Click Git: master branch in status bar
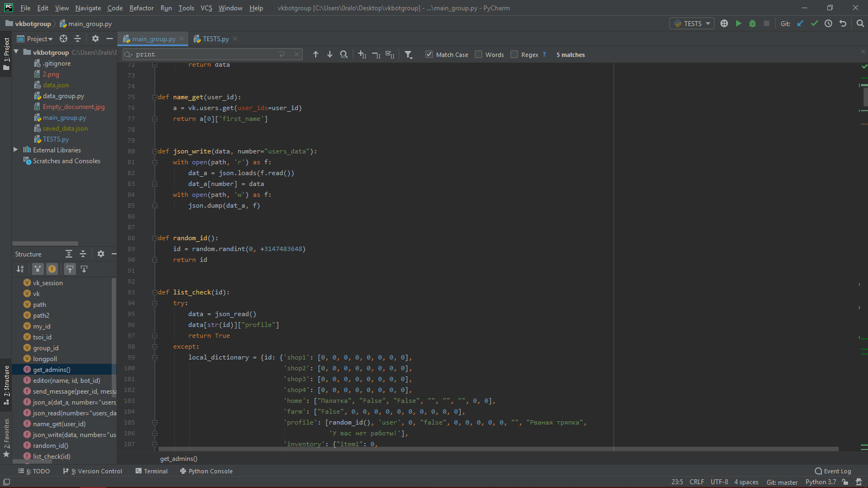Viewport: 868px width, 488px height. pyautogui.click(x=782, y=482)
